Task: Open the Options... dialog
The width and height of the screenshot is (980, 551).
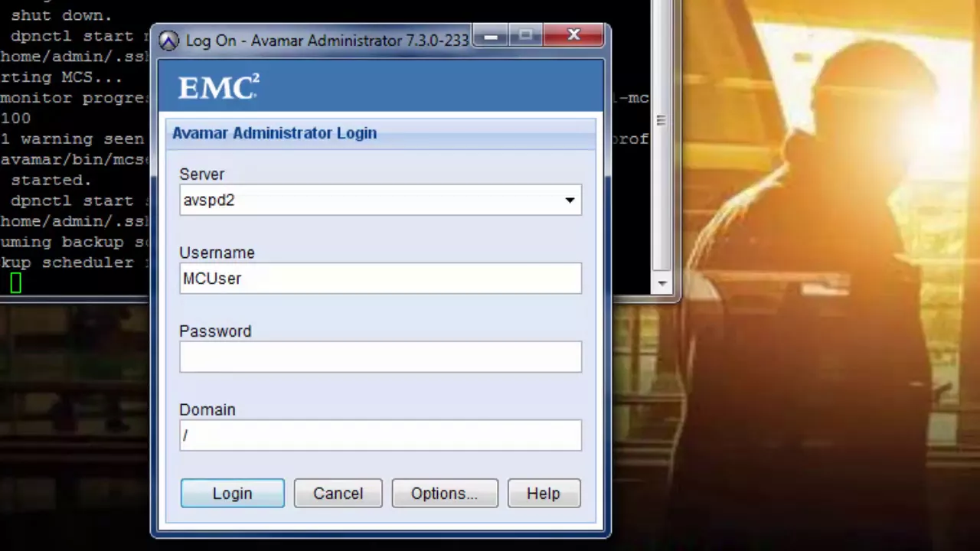Action: [444, 494]
